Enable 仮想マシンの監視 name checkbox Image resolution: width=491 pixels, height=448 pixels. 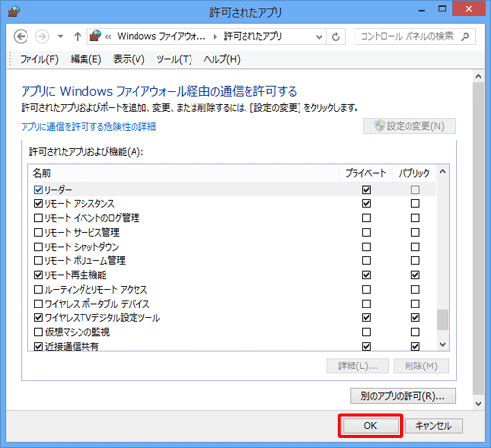(38, 332)
